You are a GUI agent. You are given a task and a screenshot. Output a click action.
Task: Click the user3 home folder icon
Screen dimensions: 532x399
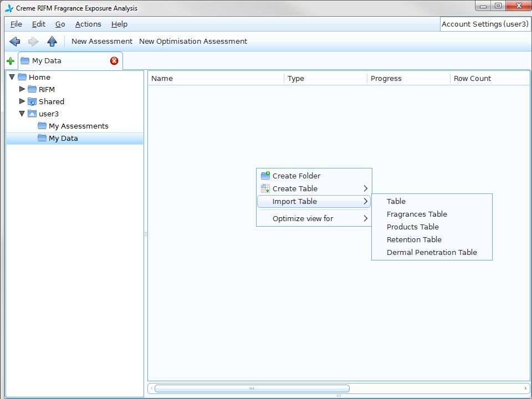[x=32, y=114]
